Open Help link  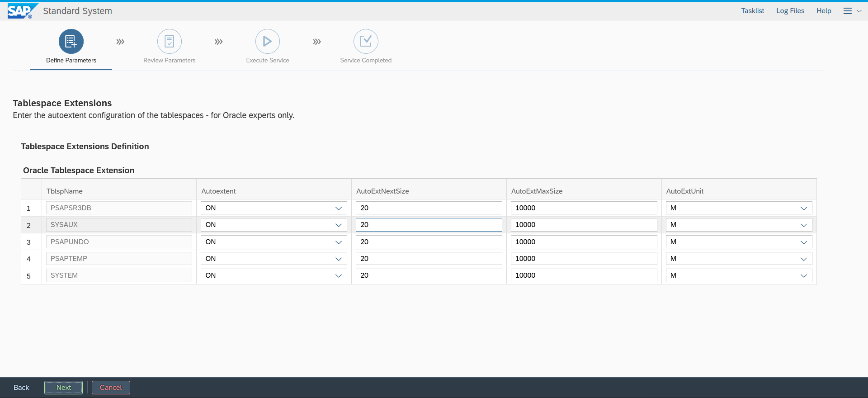[824, 11]
